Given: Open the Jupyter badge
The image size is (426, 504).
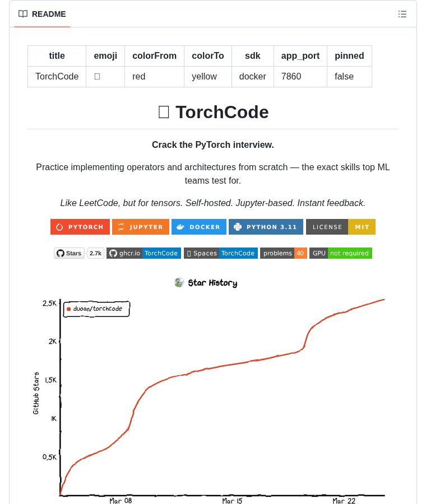Looking at the screenshot, I should (141, 227).
